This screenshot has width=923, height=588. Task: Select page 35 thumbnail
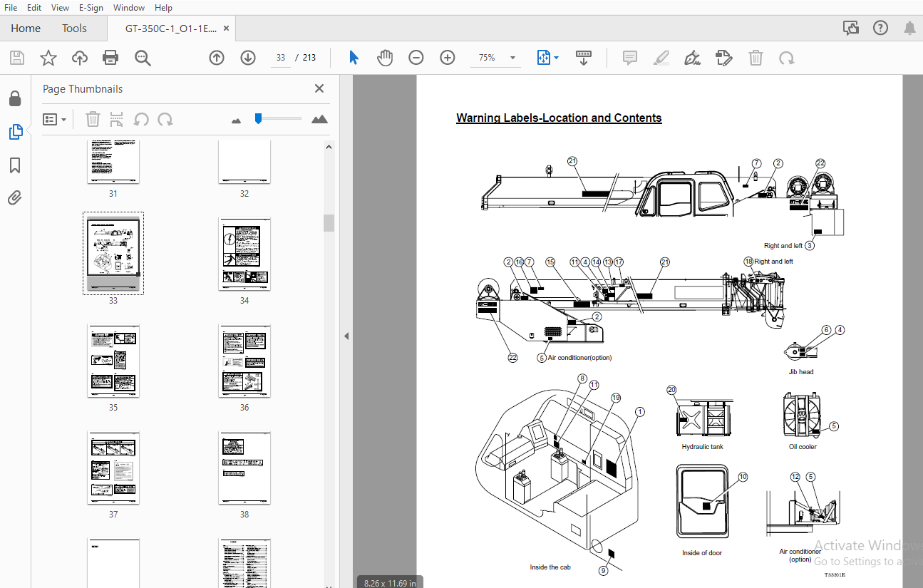[113, 361]
